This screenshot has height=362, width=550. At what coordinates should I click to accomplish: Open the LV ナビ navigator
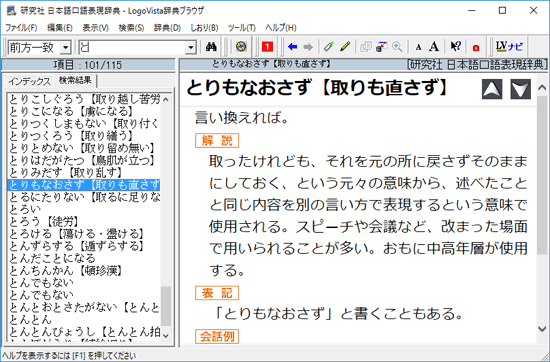pyautogui.click(x=509, y=47)
